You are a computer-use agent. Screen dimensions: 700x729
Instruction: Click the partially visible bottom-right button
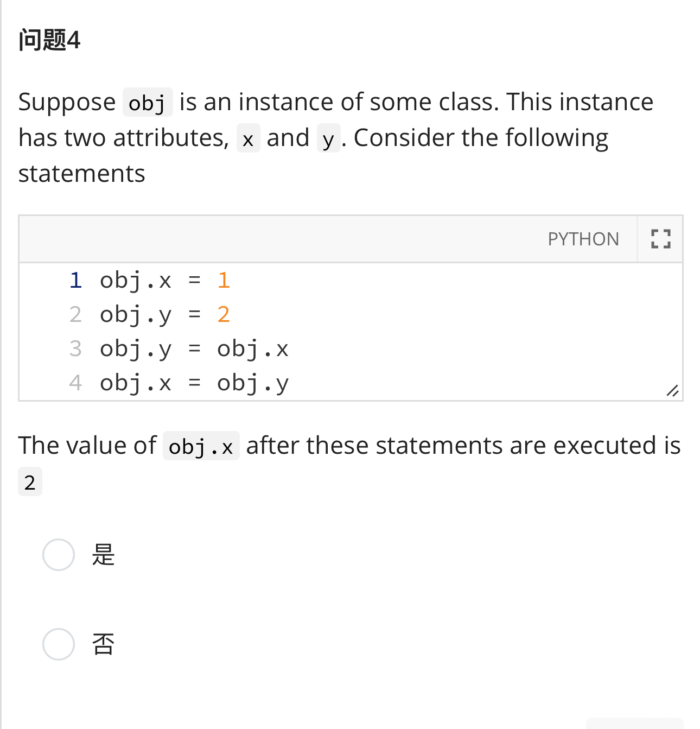point(635,724)
